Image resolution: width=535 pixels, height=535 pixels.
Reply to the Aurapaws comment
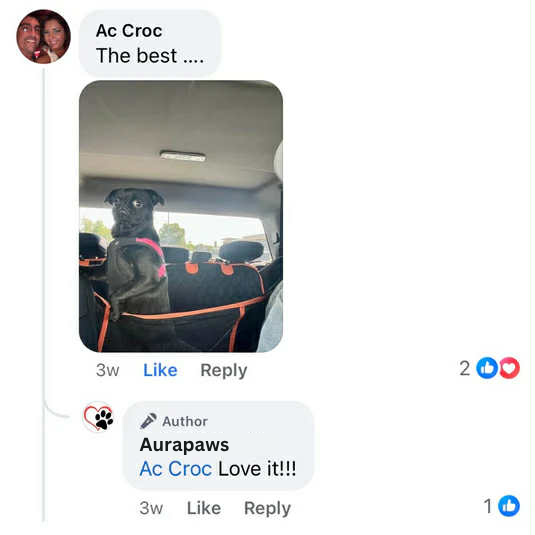tap(268, 508)
